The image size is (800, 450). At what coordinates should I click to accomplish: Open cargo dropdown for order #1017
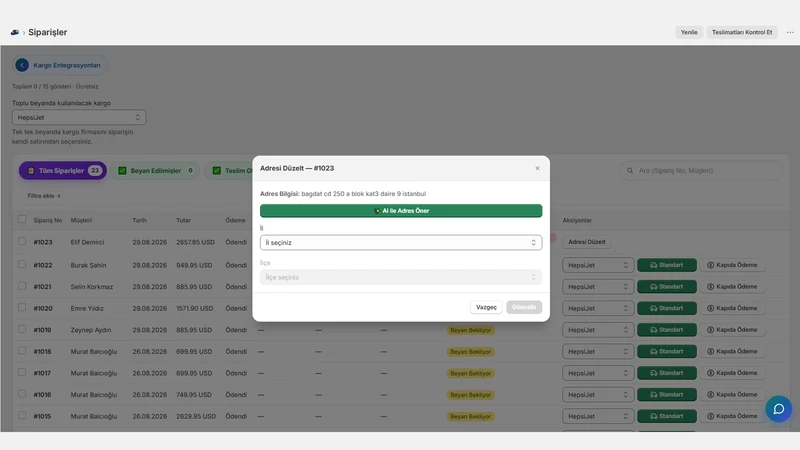598,373
